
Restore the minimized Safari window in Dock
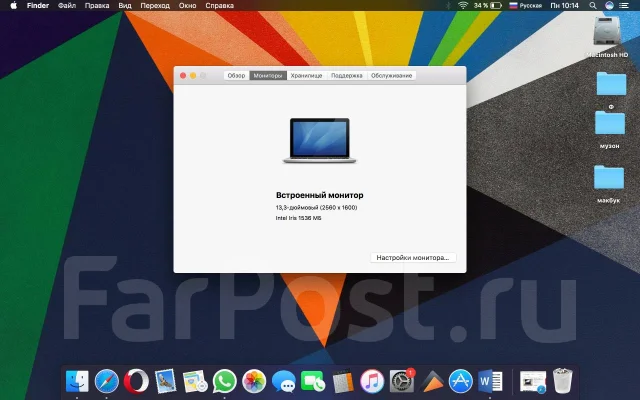[x=533, y=382]
